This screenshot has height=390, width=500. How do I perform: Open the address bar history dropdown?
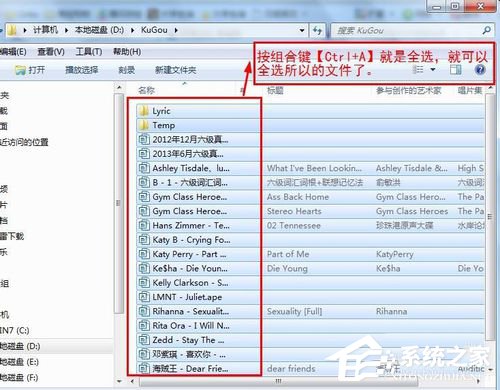(x=302, y=31)
